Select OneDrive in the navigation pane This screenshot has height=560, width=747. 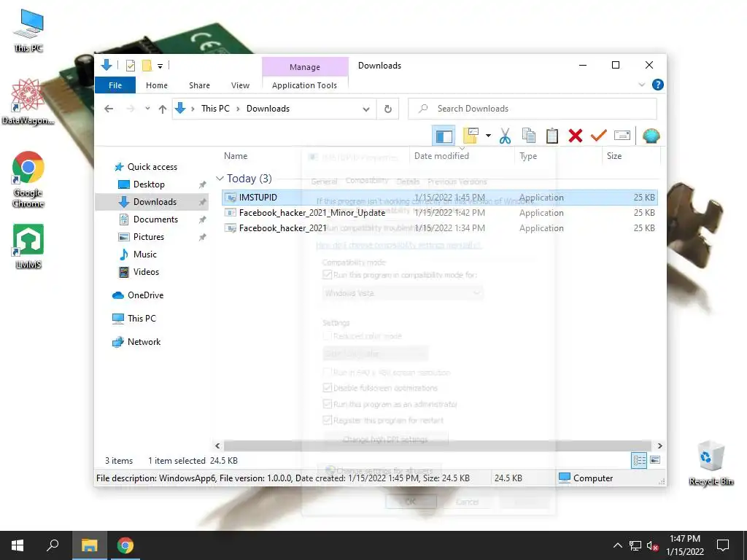click(x=138, y=295)
